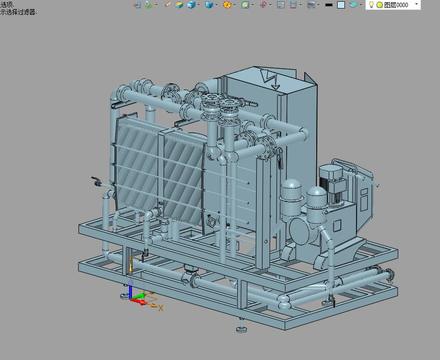This screenshot has width=440, height=360.
Task: Toggle the yellow-green layer status circle
Action: (379, 5)
